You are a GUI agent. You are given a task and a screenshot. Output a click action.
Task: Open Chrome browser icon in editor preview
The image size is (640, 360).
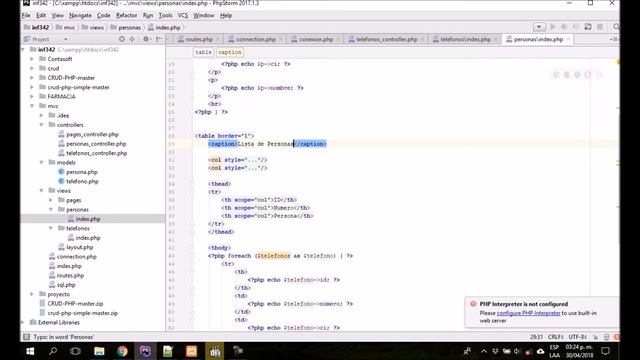(556, 75)
